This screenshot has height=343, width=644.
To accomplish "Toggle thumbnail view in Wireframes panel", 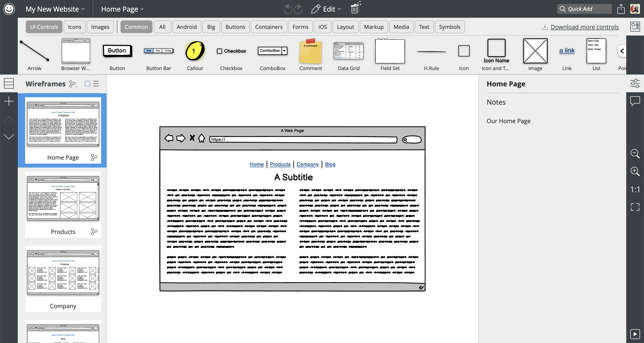I will click(87, 84).
